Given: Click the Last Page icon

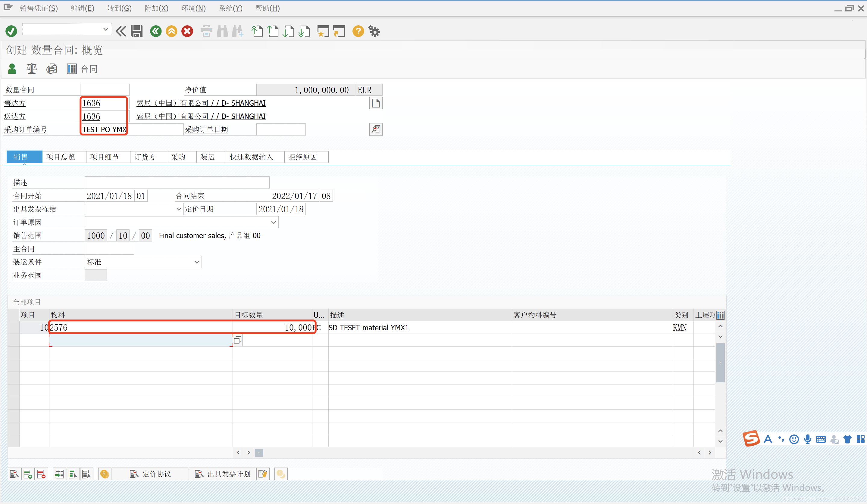Looking at the screenshot, I should pyautogui.click(x=304, y=31).
